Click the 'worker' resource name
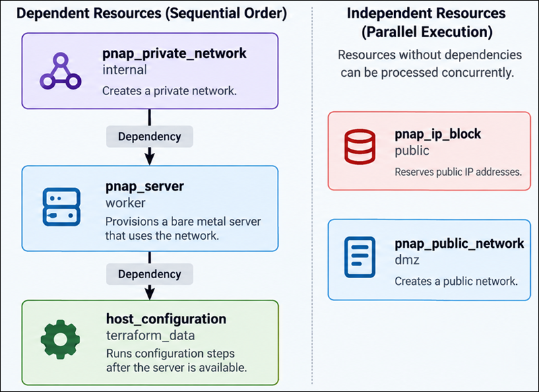 coord(125,203)
